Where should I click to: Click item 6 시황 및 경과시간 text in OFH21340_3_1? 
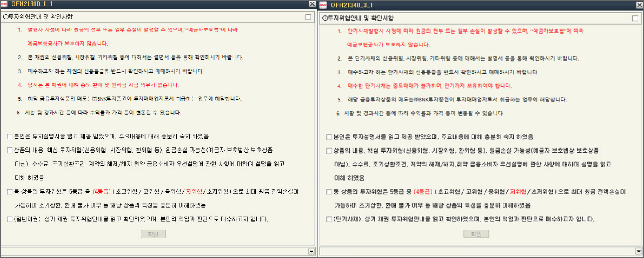(423, 114)
